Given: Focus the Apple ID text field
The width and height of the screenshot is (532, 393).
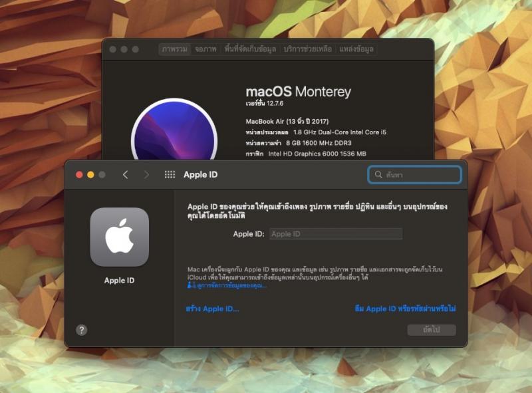Looking at the screenshot, I should [x=336, y=234].
